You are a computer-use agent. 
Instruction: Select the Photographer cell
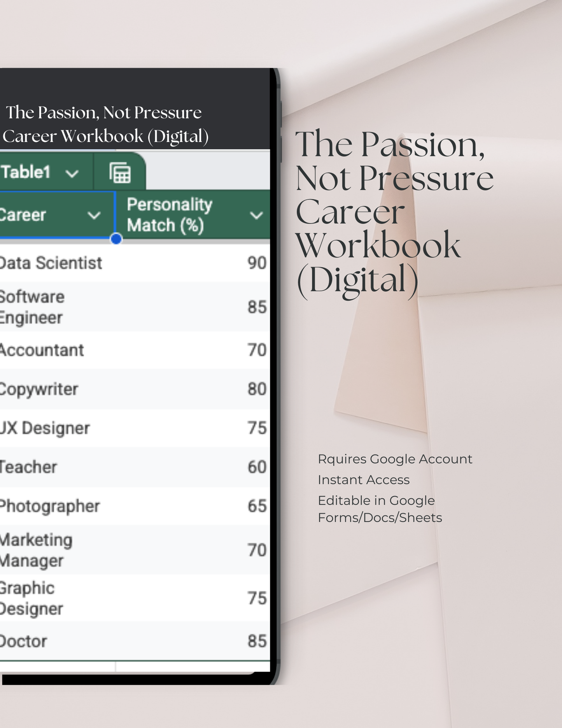point(50,506)
